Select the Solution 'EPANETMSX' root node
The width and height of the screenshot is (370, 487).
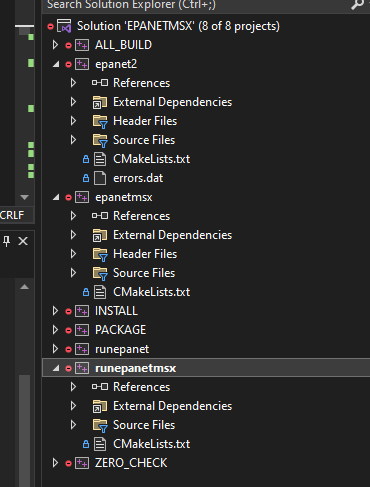tap(178, 26)
